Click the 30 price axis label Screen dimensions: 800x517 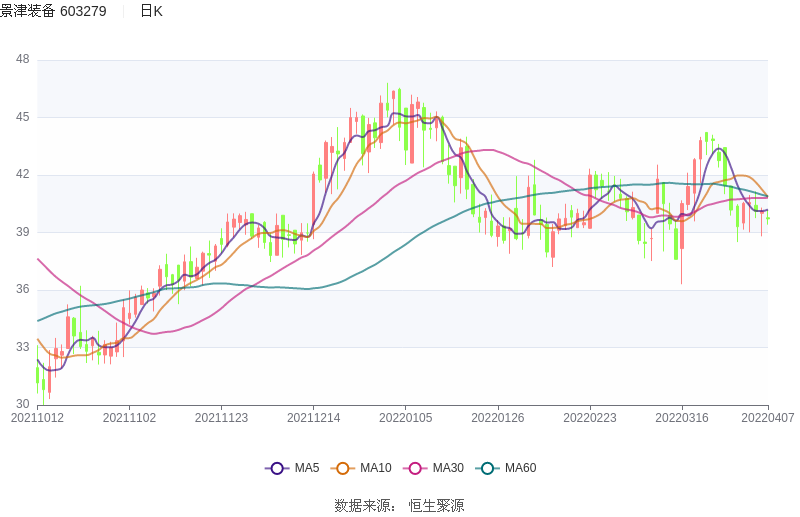pos(23,405)
